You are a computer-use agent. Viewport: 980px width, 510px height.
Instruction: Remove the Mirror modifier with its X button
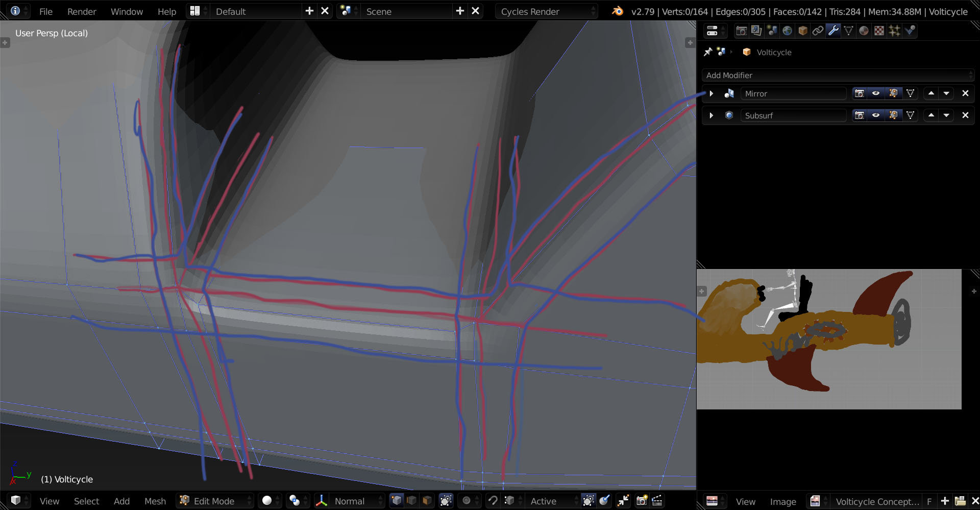tap(965, 93)
